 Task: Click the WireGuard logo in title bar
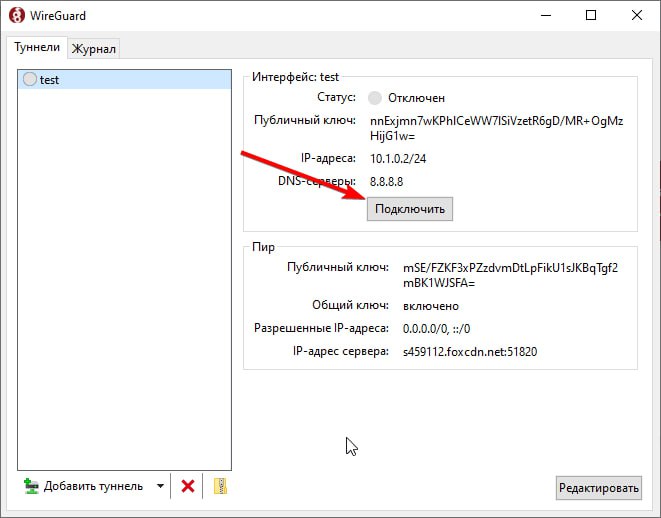(x=17, y=16)
